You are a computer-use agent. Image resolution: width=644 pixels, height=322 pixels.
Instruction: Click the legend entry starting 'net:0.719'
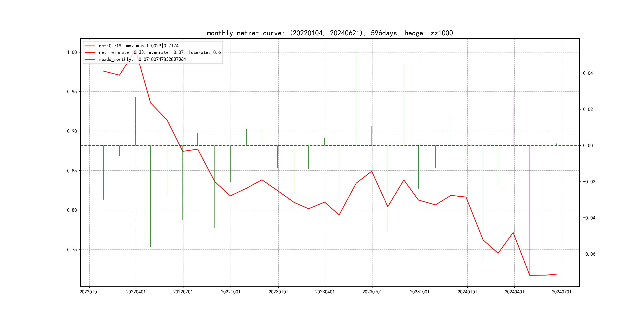click(x=139, y=46)
